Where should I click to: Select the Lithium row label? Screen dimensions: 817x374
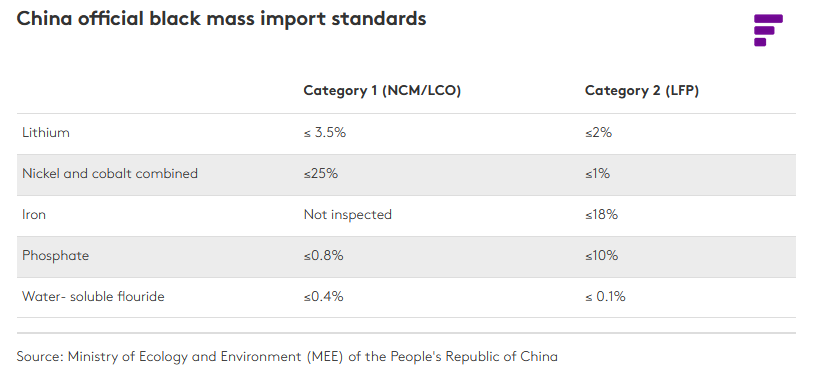coord(46,132)
